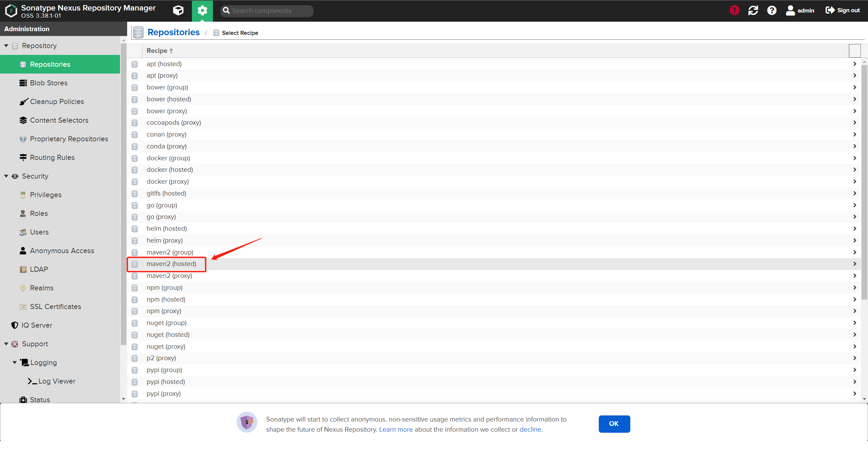868x451 pixels.
Task: Focus the Search components field
Action: [x=267, y=11]
